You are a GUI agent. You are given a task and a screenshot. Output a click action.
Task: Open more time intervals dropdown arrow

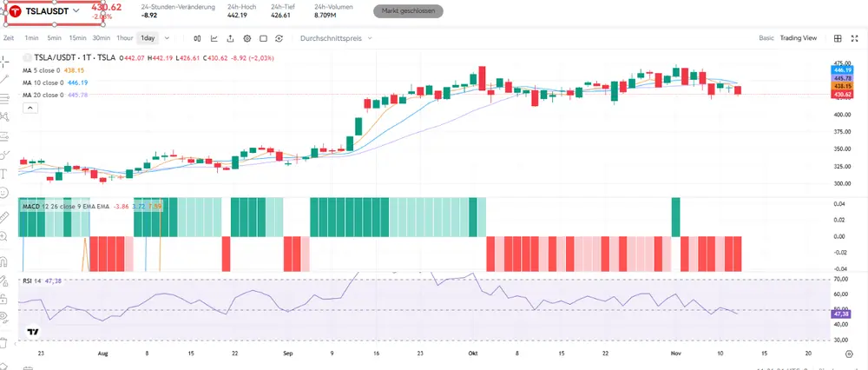point(167,38)
